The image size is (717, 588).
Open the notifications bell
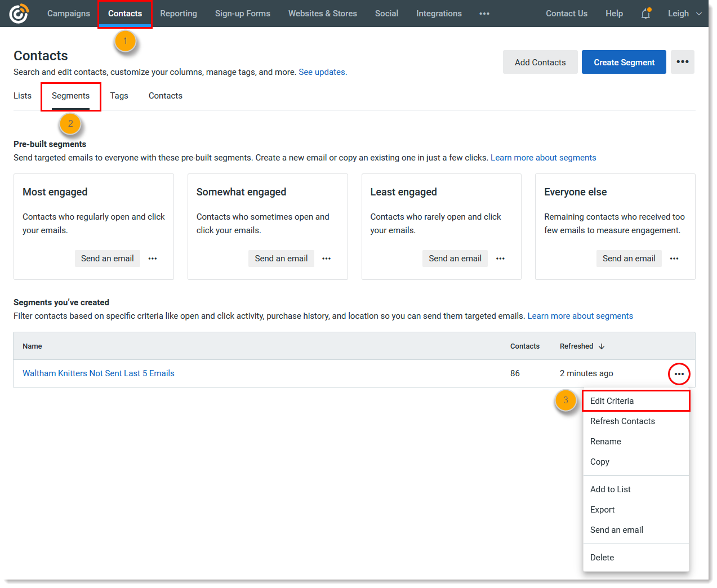645,13
